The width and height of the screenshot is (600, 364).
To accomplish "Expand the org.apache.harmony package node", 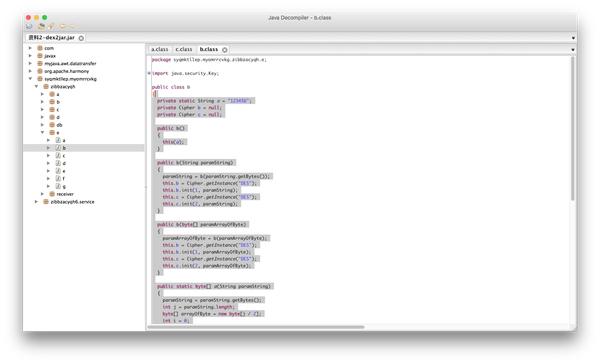I will tap(30, 71).
